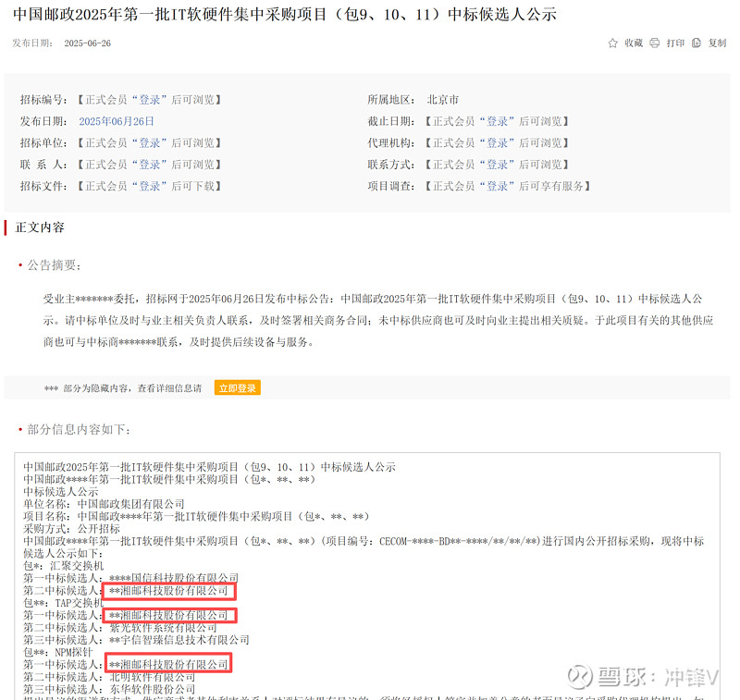Screen dimensions: 740x700
Task: Click 单位名称: 中国邮政集团有限公司 line
Action: point(104,504)
